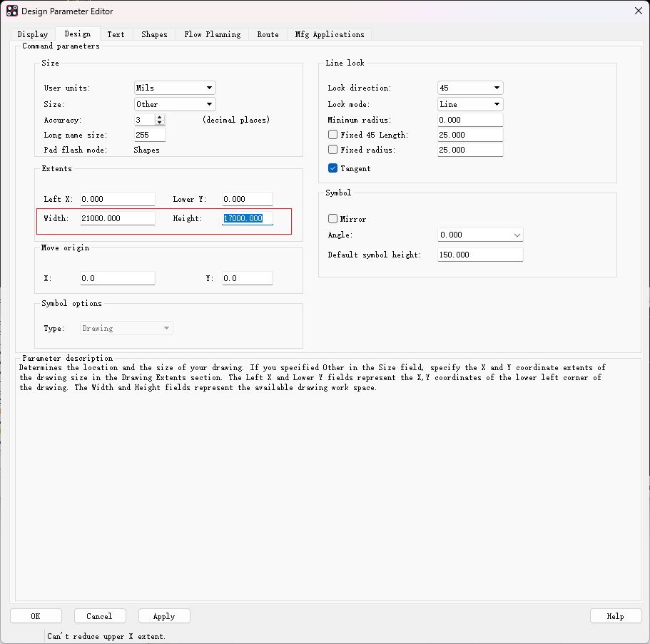Expand the Size dropdown showing Other

click(175, 104)
